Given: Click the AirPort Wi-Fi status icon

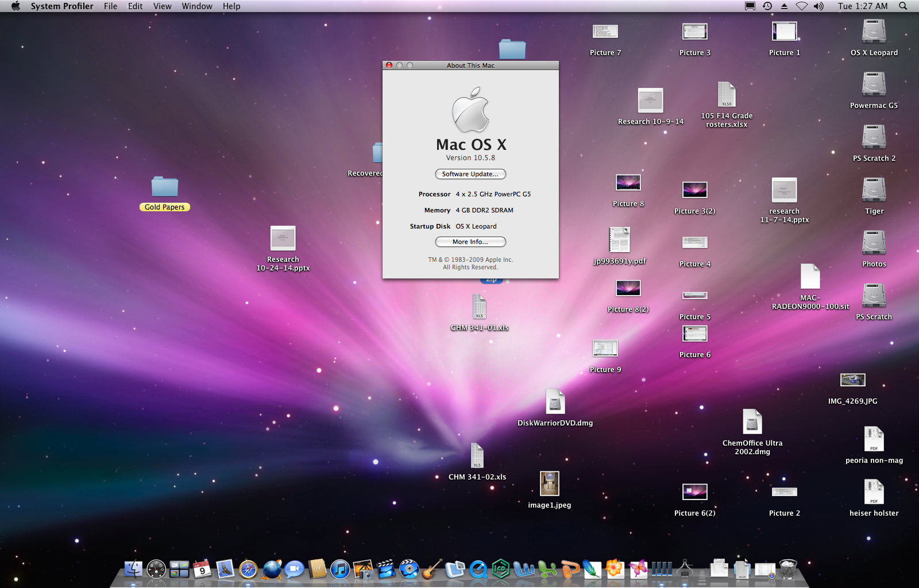Looking at the screenshot, I should [x=801, y=6].
